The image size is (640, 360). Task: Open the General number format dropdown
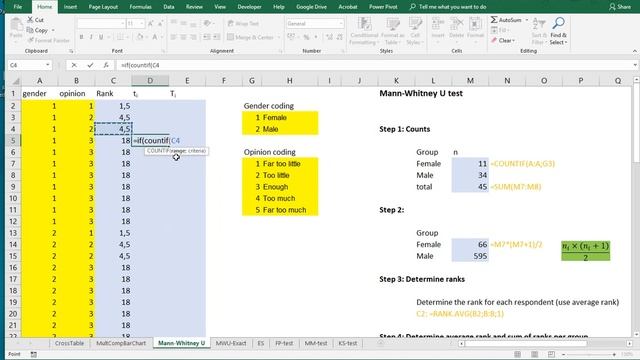340,24
